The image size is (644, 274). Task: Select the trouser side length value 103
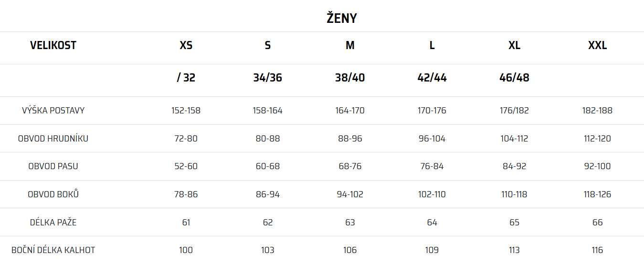tap(268, 250)
